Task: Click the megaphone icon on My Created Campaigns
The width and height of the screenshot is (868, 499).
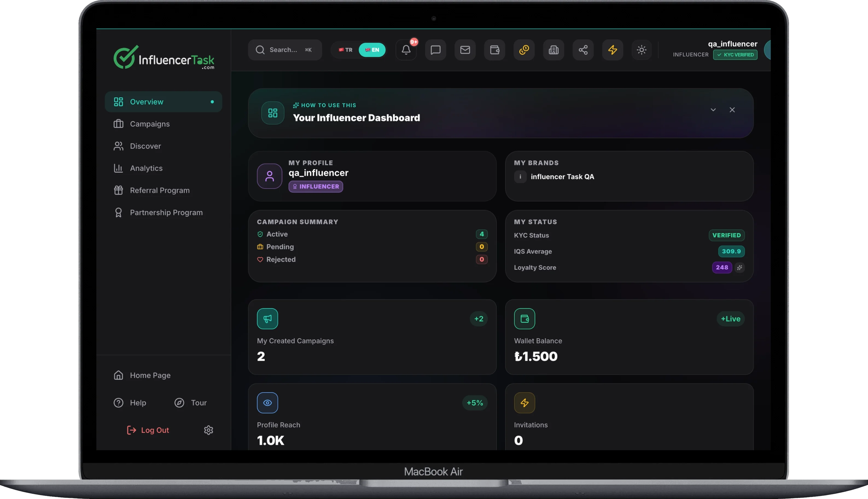Action: pos(267,319)
